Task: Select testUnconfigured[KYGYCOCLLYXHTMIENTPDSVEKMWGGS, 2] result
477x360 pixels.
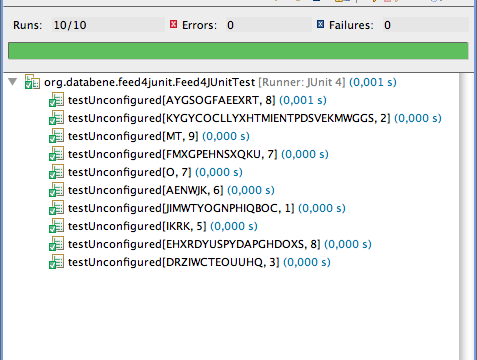Action: click(x=255, y=118)
